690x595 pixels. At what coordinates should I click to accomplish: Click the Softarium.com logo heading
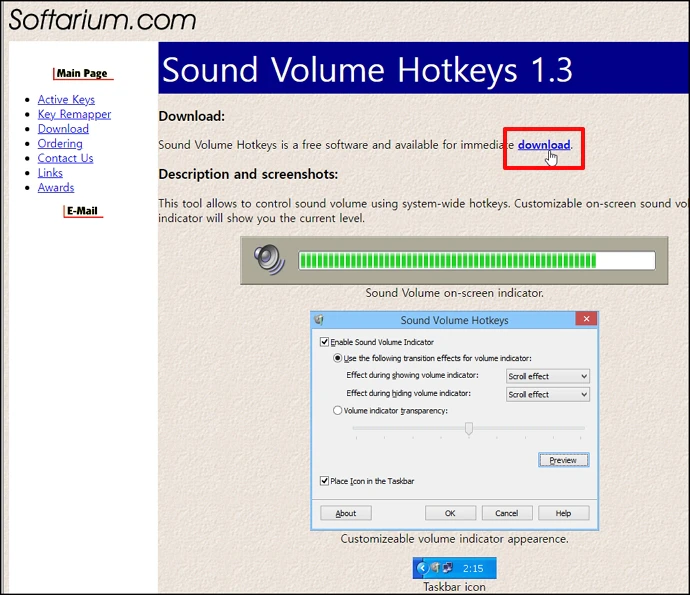pyautogui.click(x=102, y=20)
